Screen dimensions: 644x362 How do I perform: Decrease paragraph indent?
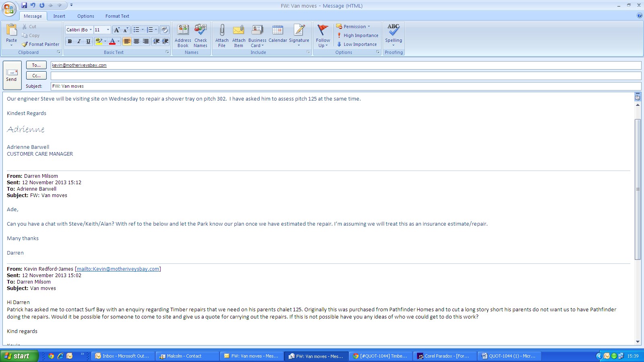[x=156, y=41]
